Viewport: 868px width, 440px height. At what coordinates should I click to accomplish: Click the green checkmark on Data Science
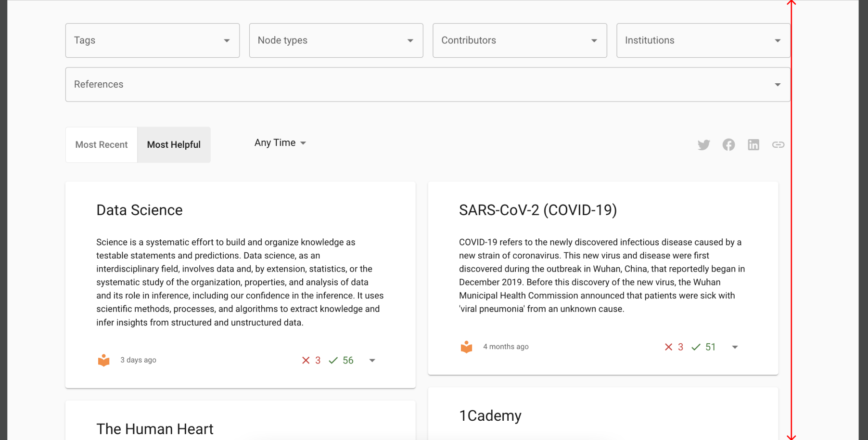pyautogui.click(x=333, y=360)
